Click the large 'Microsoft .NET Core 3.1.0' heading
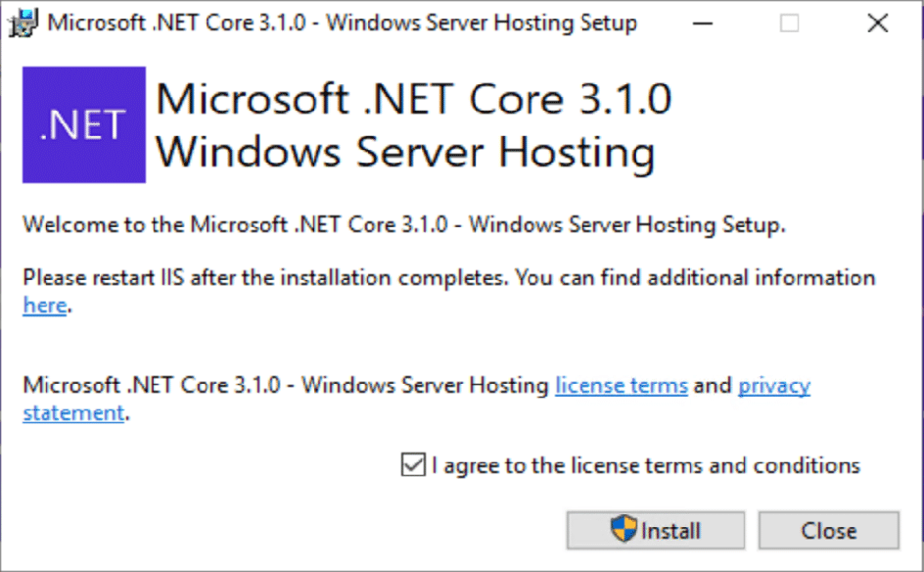924x572 pixels. (x=414, y=99)
